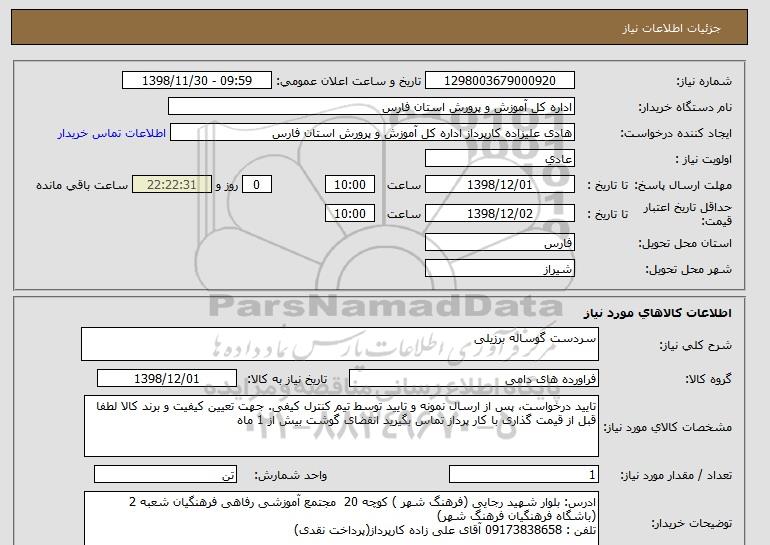Screen dimensions: 770x545
Task: Click the public announcement date field 1398/11/30 - 09:59
Action: [x=196, y=81]
